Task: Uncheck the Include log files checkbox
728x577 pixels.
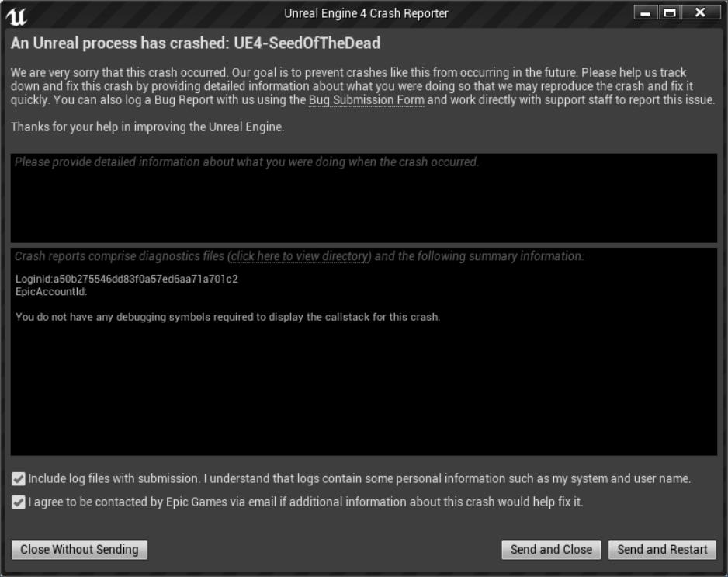Action: (x=18, y=479)
